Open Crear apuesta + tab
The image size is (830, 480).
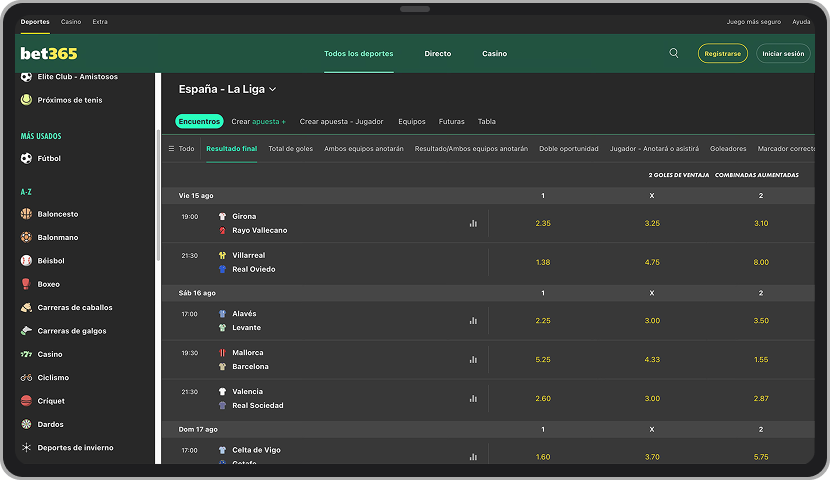pyautogui.click(x=258, y=121)
